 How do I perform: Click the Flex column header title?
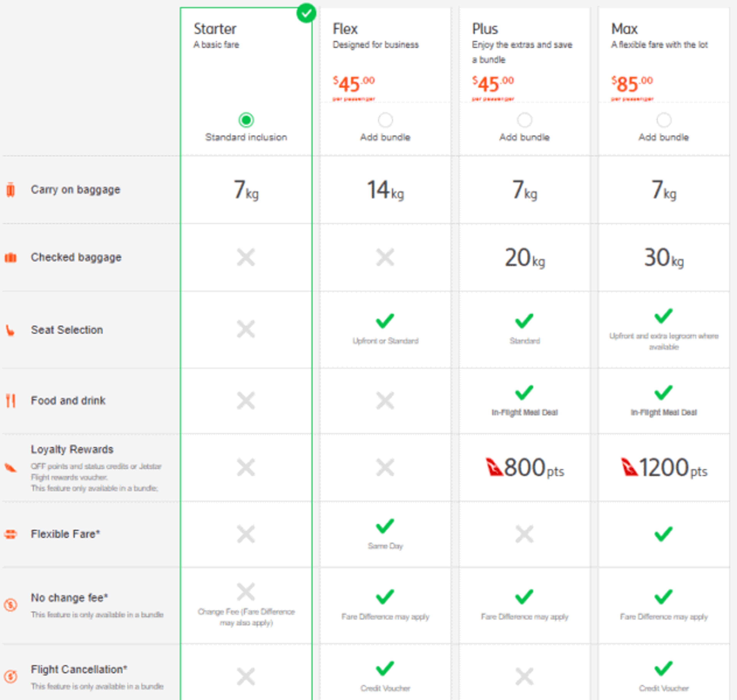tap(345, 29)
